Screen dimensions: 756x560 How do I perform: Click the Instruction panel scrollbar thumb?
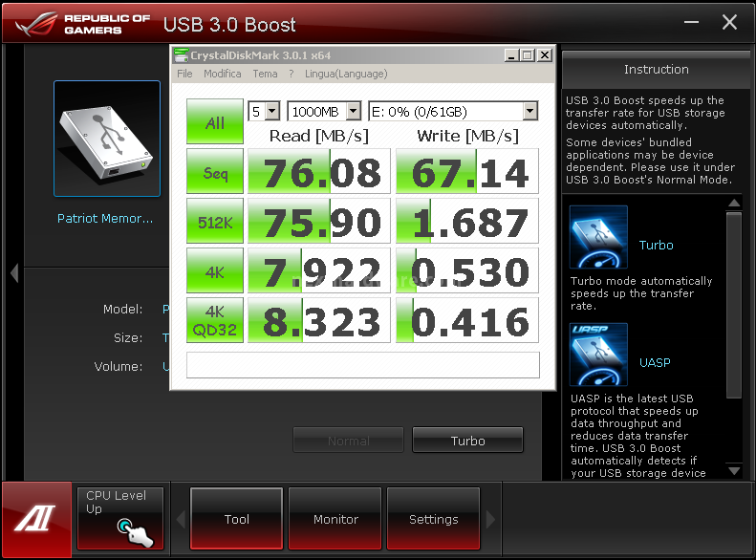(734, 305)
